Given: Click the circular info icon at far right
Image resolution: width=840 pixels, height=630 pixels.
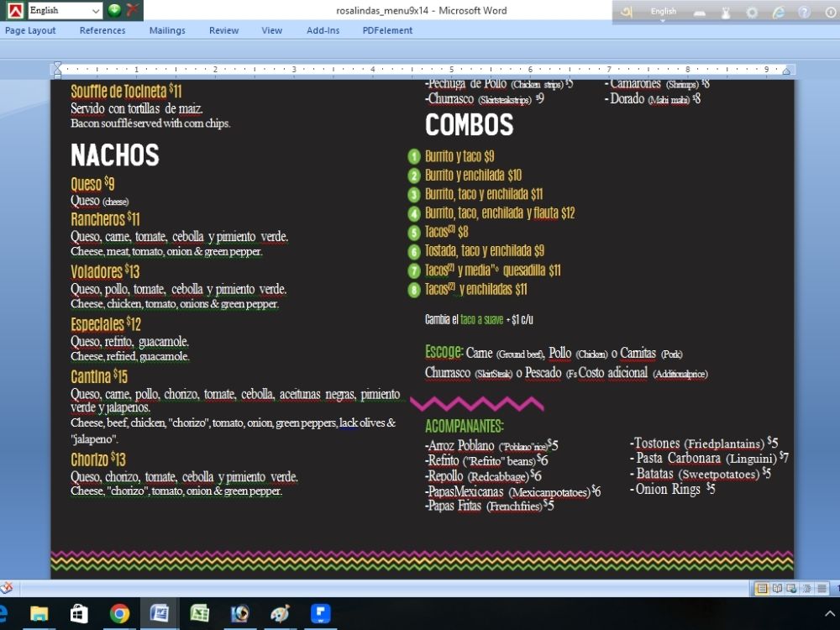Looking at the screenshot, I should click(x=831, y=13).
